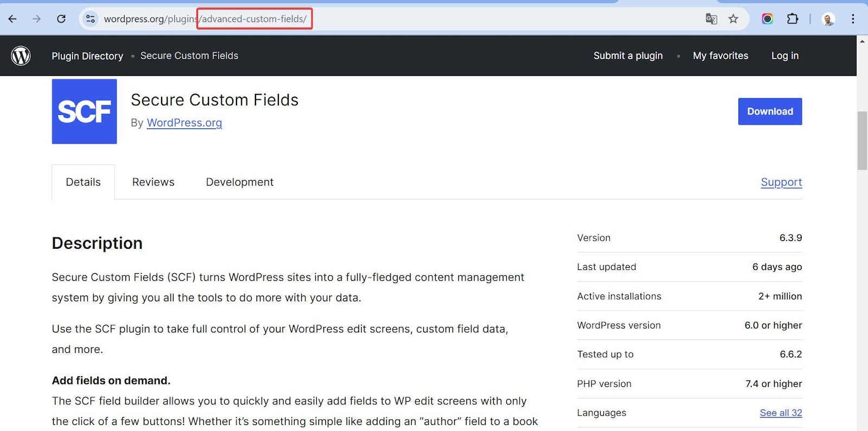The width and height of the screenshot is (868, 431).
Task: Click See all 32 languages link
Action: (781, 413)
